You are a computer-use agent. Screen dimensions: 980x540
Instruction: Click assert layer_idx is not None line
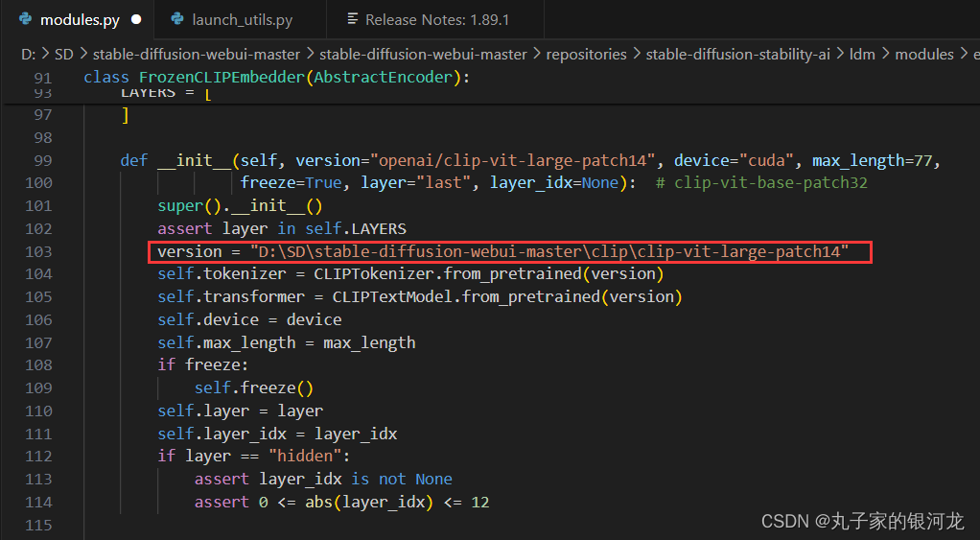323,480
